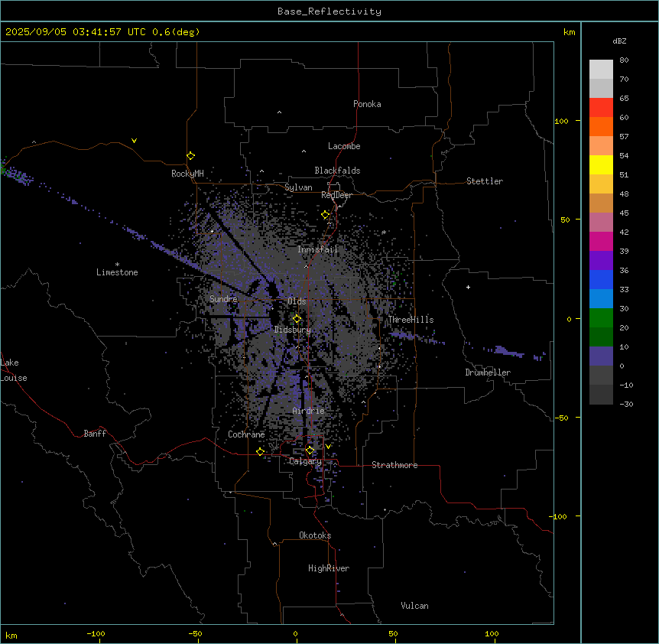The image size is (659, 644).
Task: Click the Limestone label
Action: pyautogui.click(x=117, y=272)
